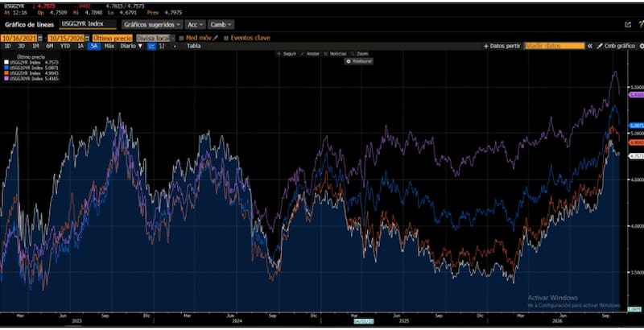The height and width of the screenshot is (330, 644).
Task: Click the Cmb gráfico pencil button
Action: pos(616,46)
